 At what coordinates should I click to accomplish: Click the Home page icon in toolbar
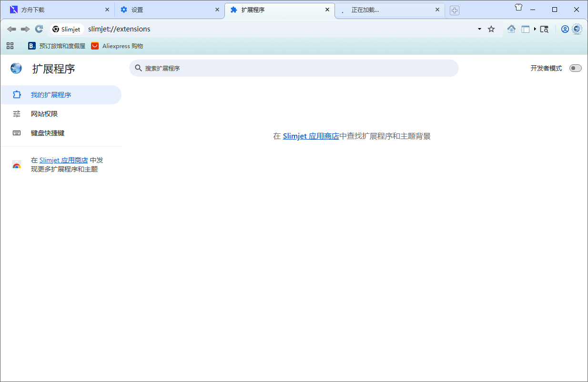[x=511, y=29]
